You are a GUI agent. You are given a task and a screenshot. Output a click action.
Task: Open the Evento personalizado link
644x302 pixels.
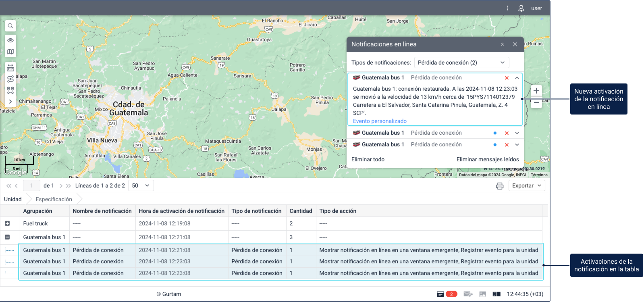tap(380, 121)
